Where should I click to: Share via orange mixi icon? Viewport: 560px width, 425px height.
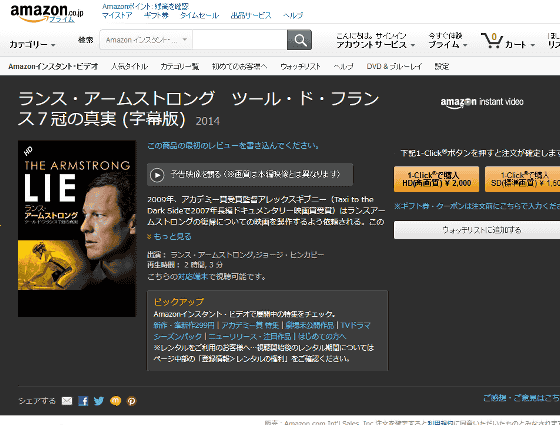point(115,401)
